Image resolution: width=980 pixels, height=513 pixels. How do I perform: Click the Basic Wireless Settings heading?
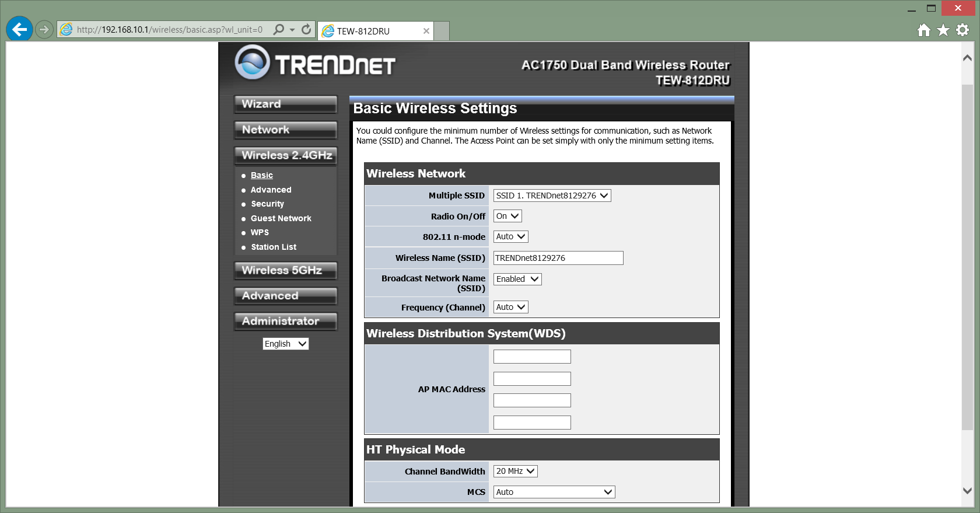tap(435, 109)
